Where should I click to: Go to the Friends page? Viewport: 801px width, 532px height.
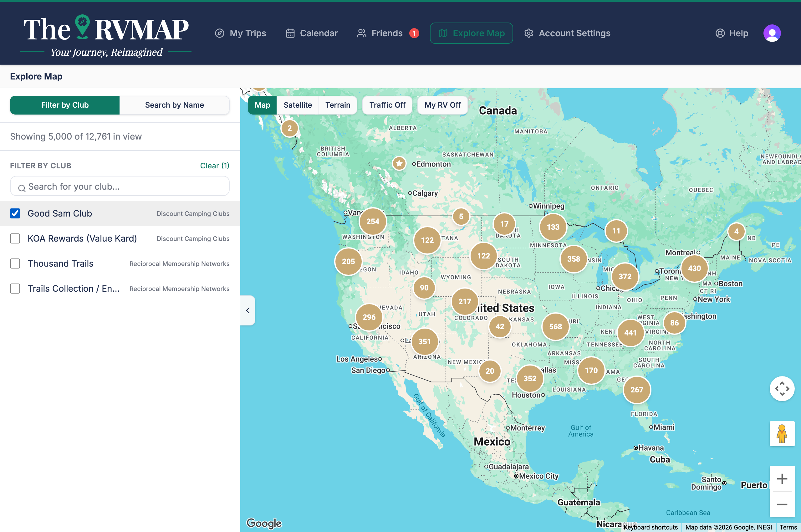380,33
